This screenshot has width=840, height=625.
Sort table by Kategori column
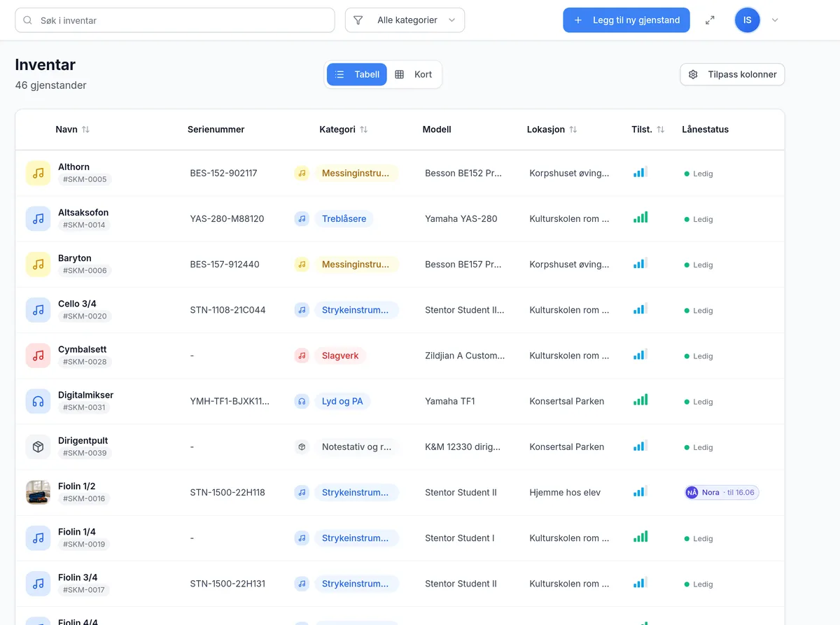(x=344, y=129)
